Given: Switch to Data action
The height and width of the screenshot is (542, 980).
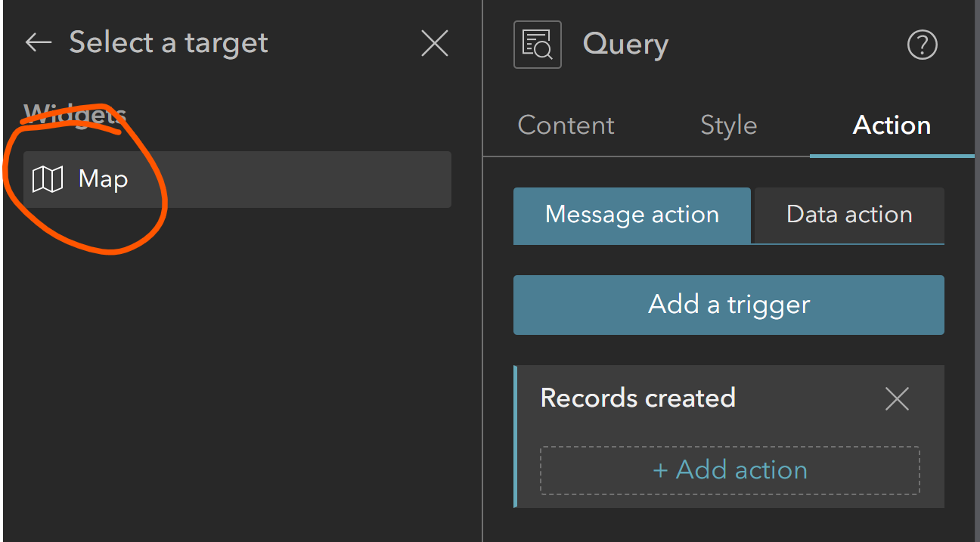Looking at the screenshot, I should pyautogui.click(x=849, y=215).
